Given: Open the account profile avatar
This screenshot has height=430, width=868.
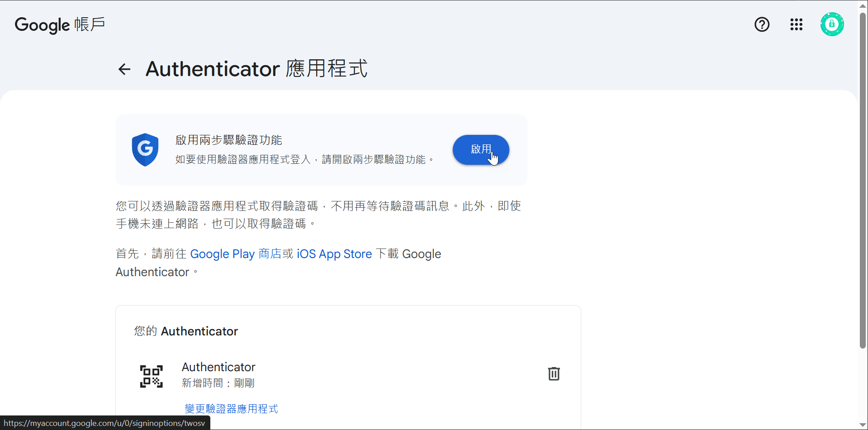Looking at the screenshot, I should point(832,24).
